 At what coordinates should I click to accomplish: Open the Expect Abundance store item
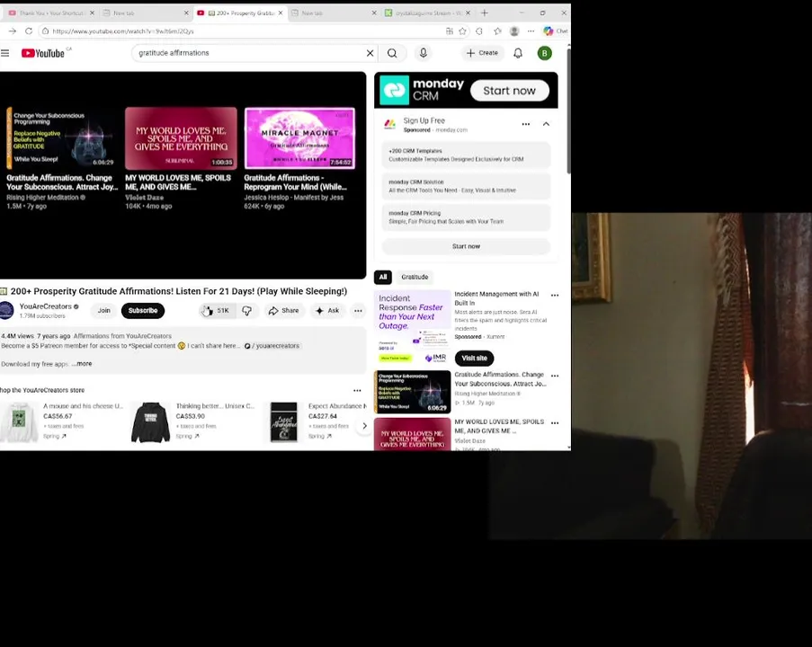pyautogui.click(x=316, y=421)
